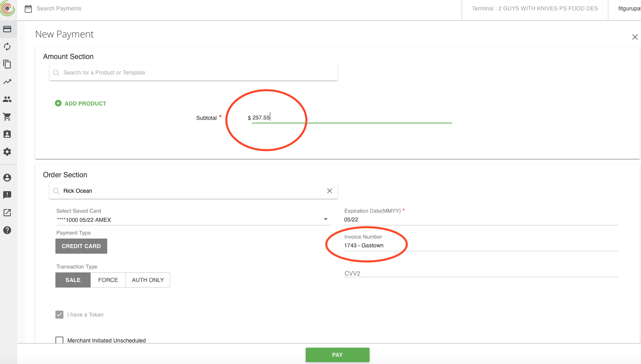Open the customers people icon
This screenshot has width=641, height=364.
tap(7, 99)
